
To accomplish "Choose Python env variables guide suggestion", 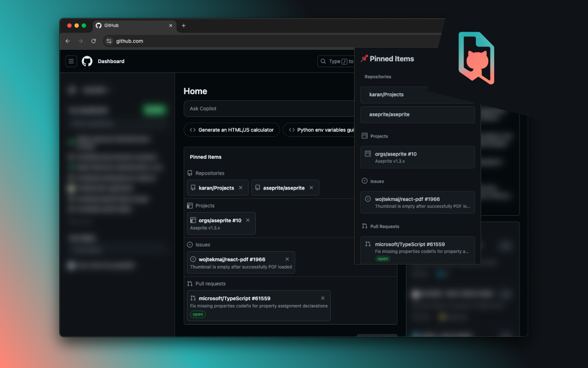I will [319, 130].
